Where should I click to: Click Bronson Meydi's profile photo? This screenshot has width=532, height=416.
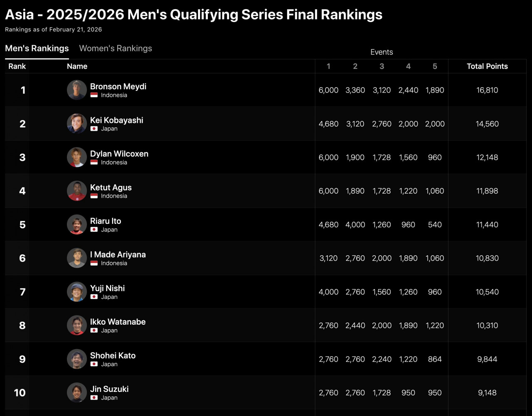pyautogui.click(x=77, y=90)
